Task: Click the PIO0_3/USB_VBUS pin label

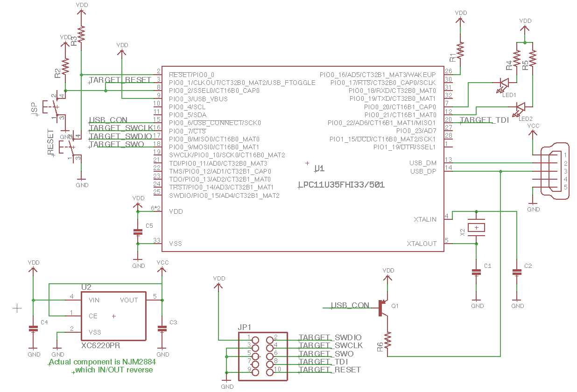Action: (198, 98)
